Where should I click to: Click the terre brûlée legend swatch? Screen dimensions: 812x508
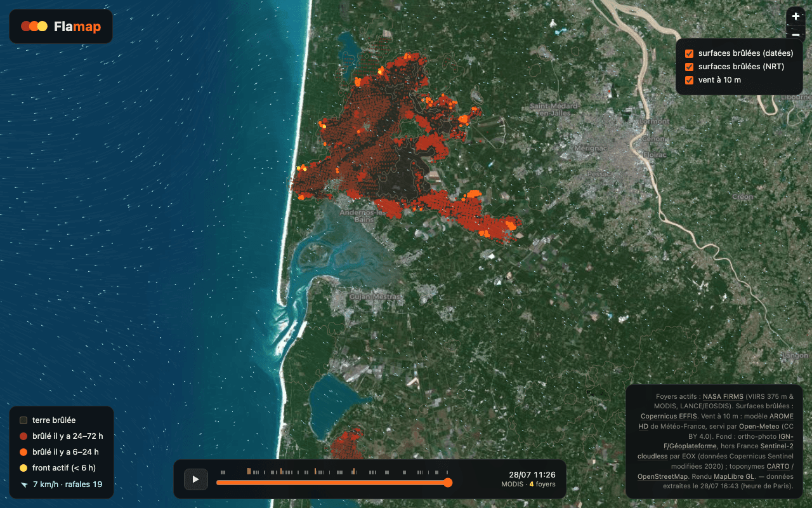[23, 420]
